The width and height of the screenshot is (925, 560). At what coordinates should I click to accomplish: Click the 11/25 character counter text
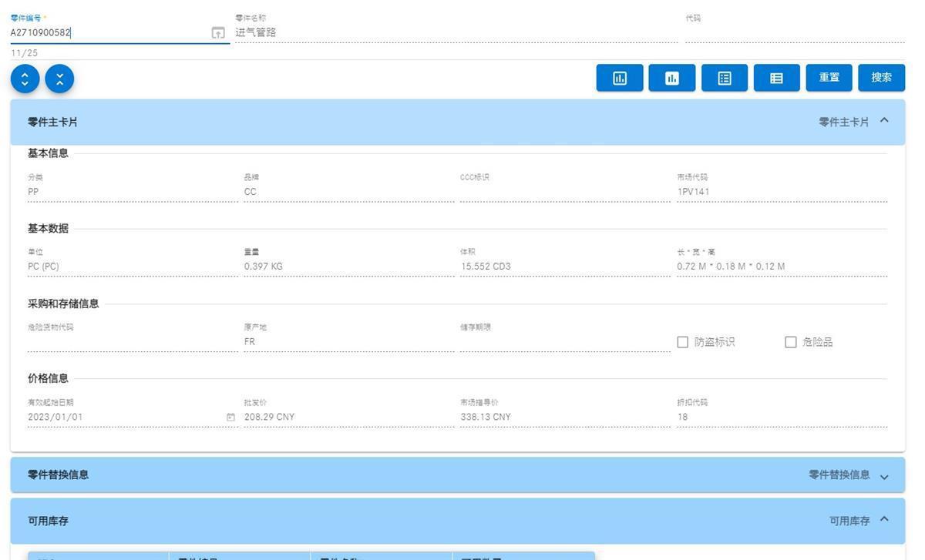point(24,53)
